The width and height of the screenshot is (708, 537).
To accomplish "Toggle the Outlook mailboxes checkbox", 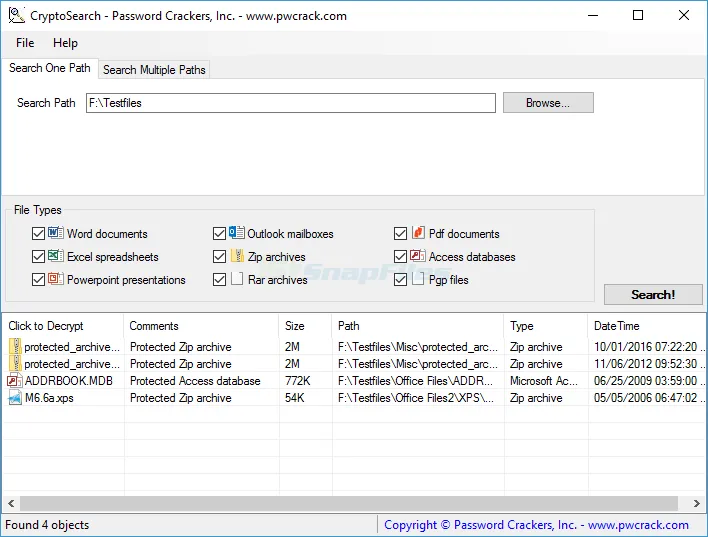I will (x=219, y=233).
